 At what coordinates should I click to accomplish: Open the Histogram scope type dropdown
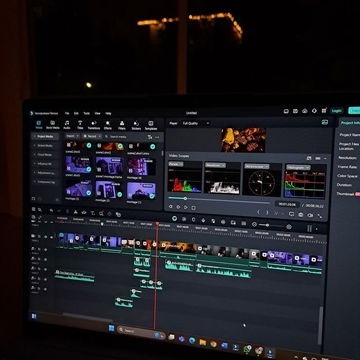click(298, 167)
